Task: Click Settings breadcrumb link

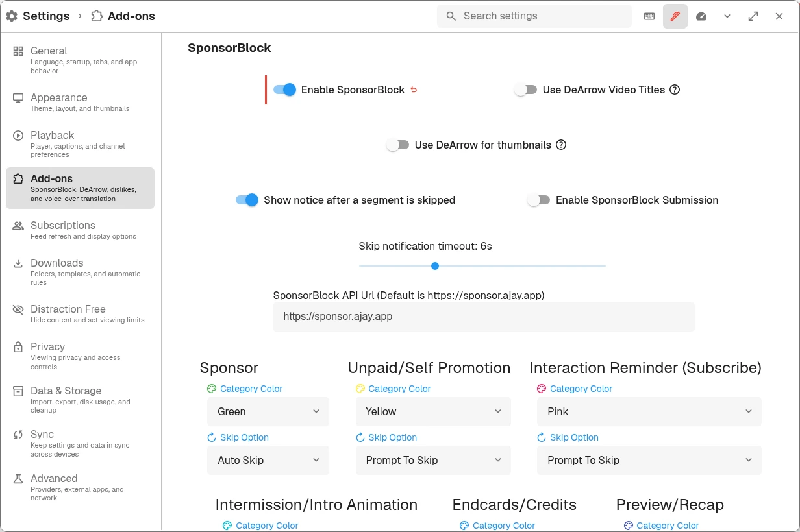Action: click(46, 16)
